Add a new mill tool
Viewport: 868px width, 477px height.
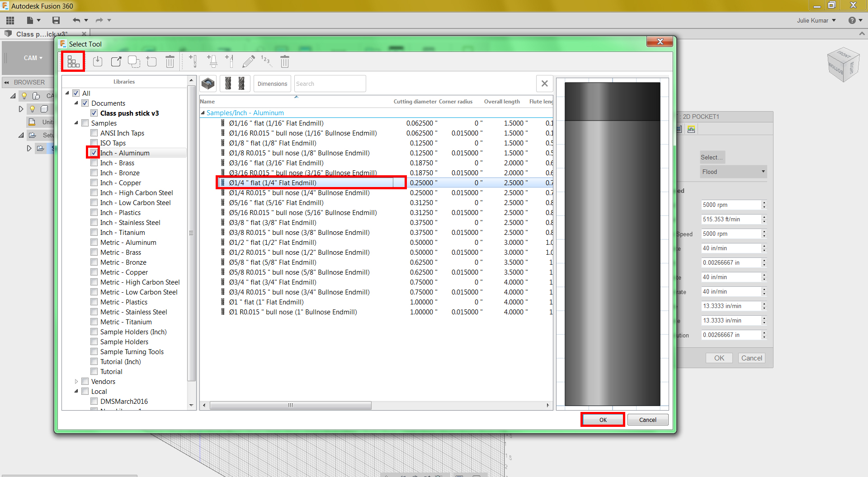point(193,61)
